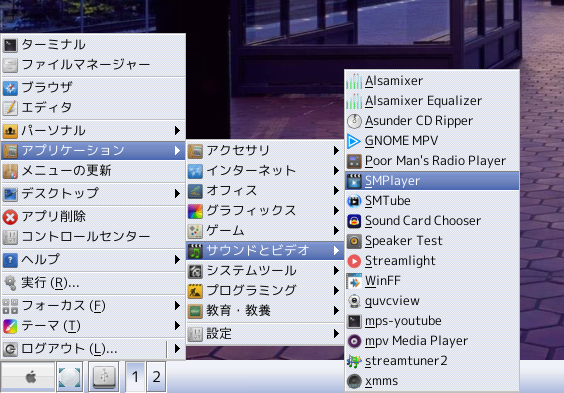Expand the システムツール submenu
Viewport: 564px width, 393px height.
pos(265,271)
